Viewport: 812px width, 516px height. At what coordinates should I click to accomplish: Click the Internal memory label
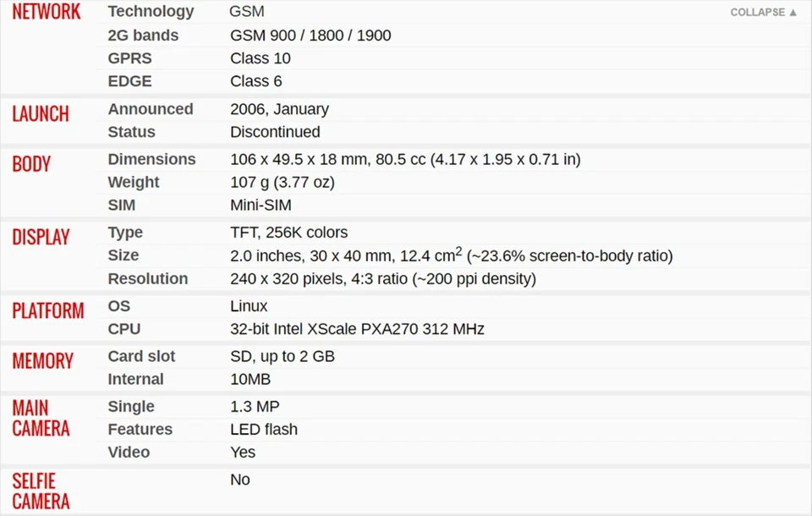[135, 379]
